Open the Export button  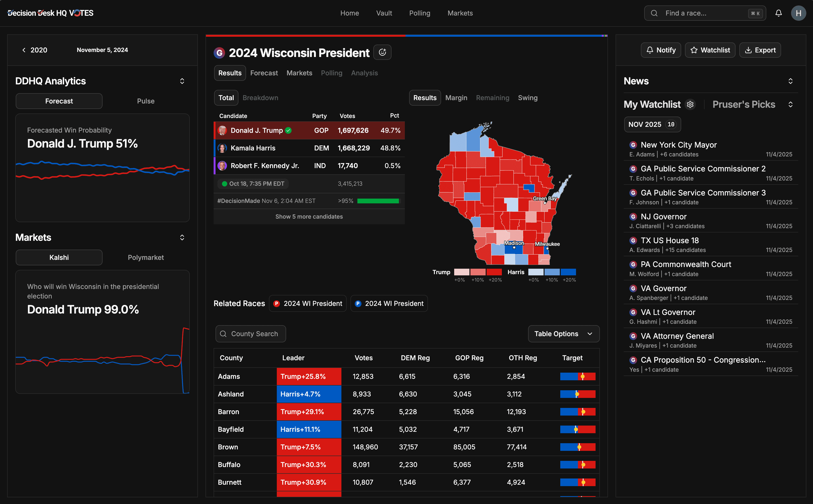click(760, 50)
